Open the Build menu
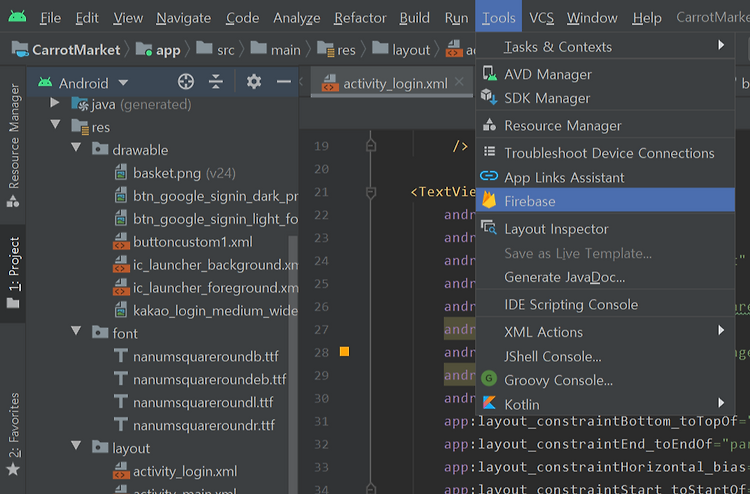 [414, 18]
